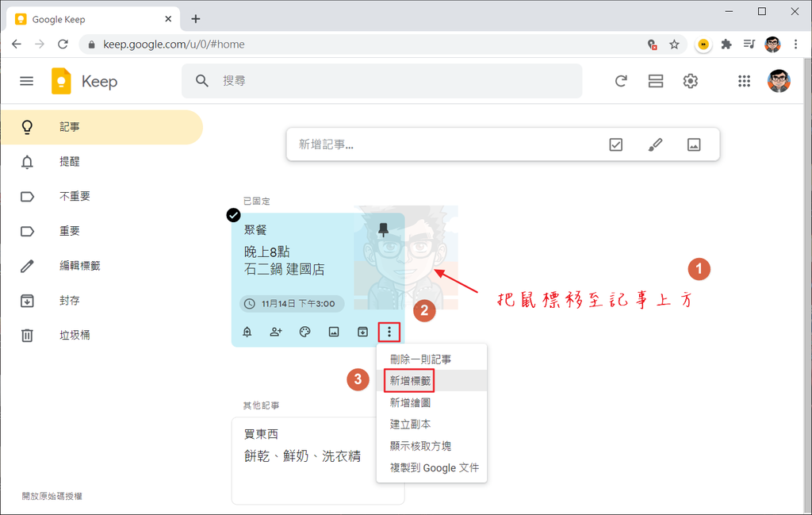The image size is (812, 515).
Task: Add an image to 聚餐 note
Action: coord(334,332)
